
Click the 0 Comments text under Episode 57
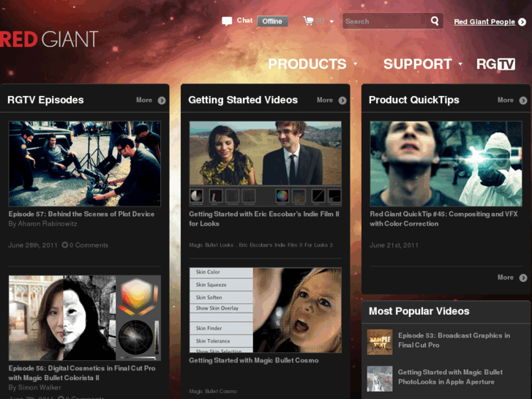(89, 245)
